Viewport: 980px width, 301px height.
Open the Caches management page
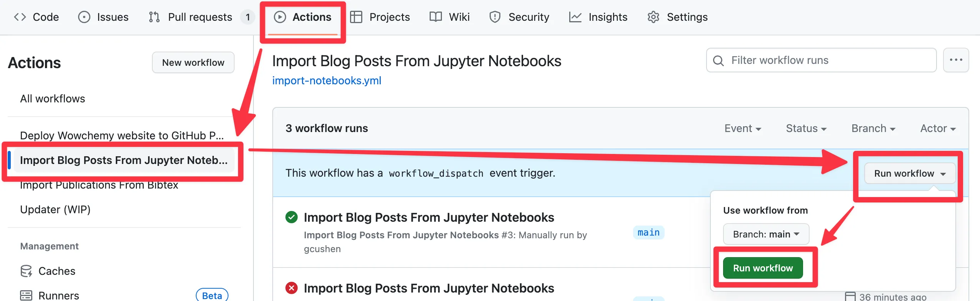point(57,271)
